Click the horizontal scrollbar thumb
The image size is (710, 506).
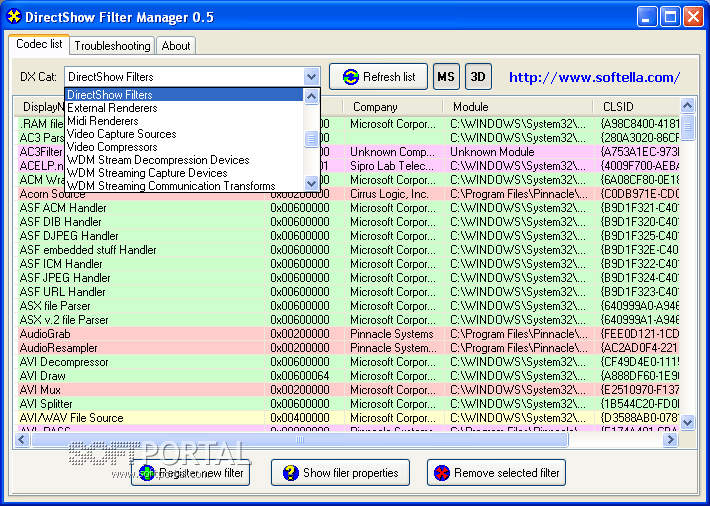click(299, 439)
